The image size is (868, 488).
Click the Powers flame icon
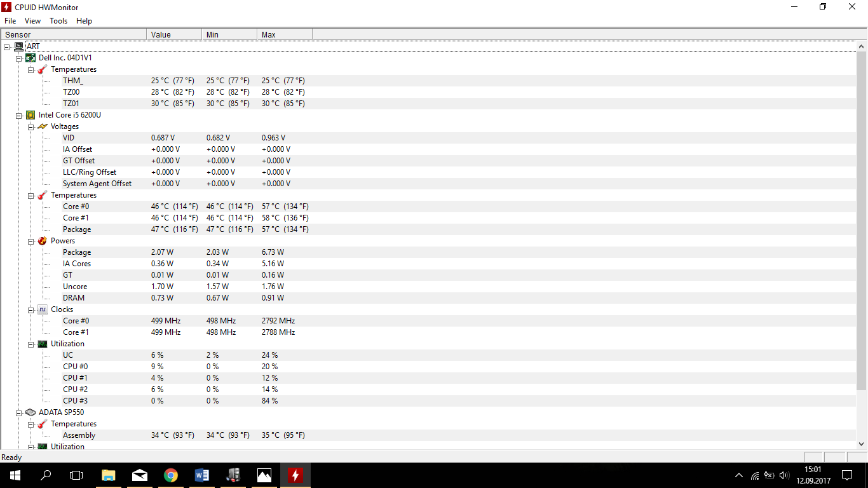click(x=43, y=241)
